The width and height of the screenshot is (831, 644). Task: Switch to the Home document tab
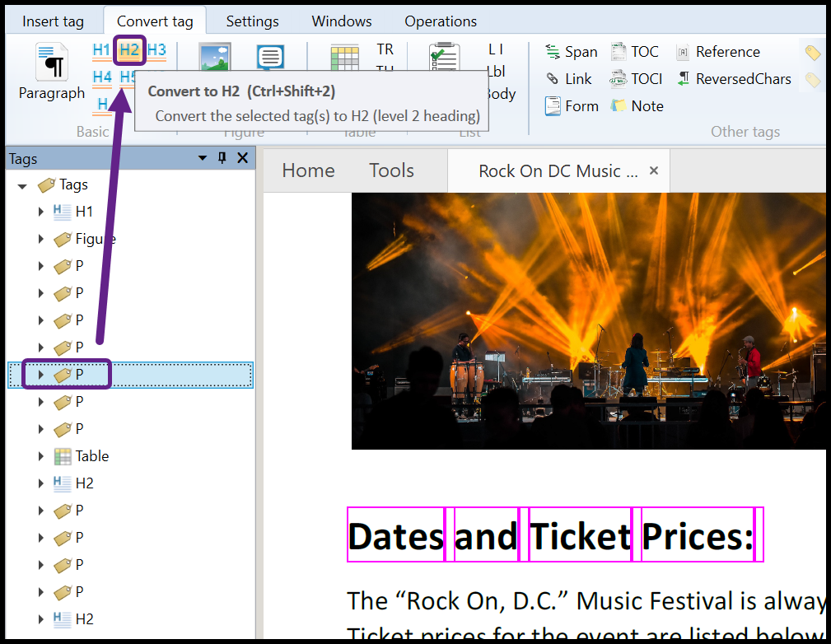pos(309,170)
